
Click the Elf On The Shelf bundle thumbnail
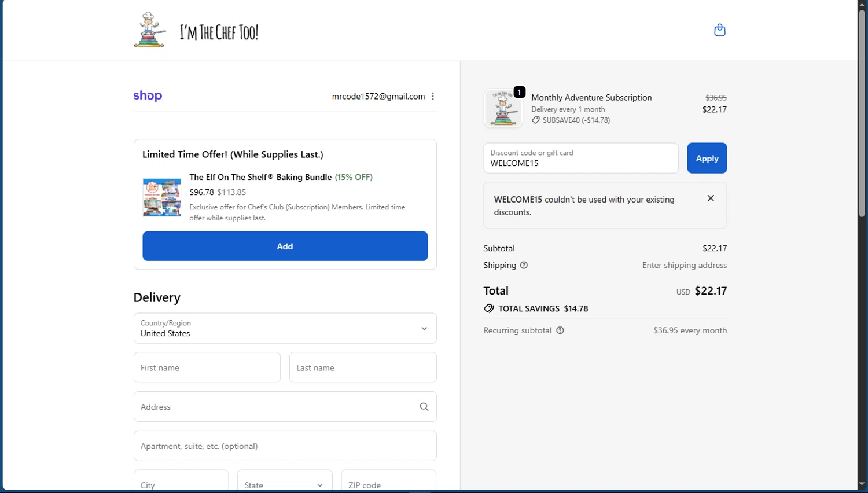(x=162, y=198)
